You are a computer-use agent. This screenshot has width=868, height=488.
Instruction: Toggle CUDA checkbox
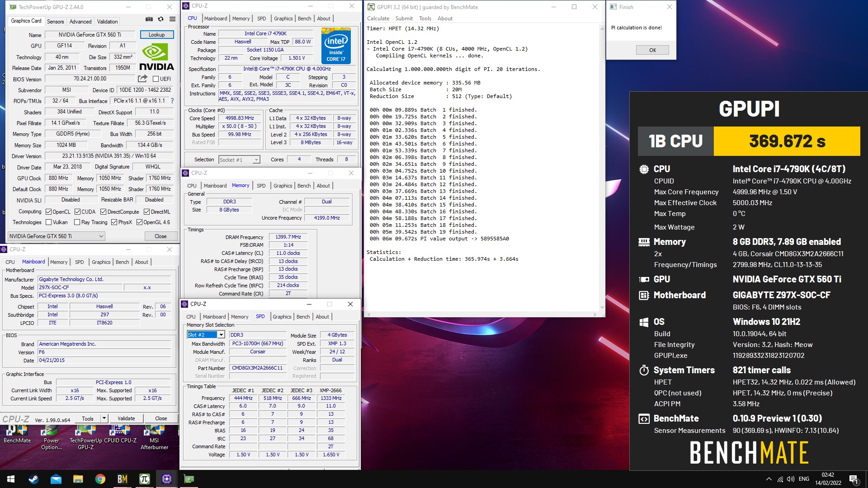[77, 212]
